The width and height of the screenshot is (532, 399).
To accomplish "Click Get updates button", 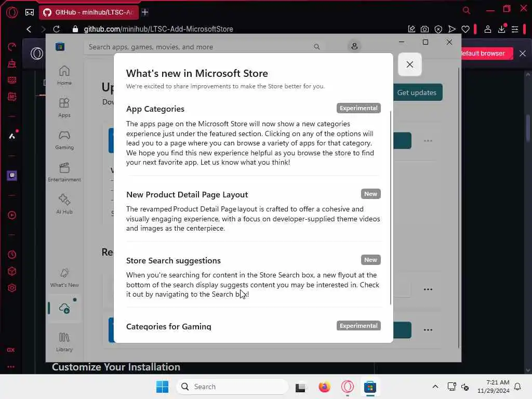I will [x=417, y=92].
